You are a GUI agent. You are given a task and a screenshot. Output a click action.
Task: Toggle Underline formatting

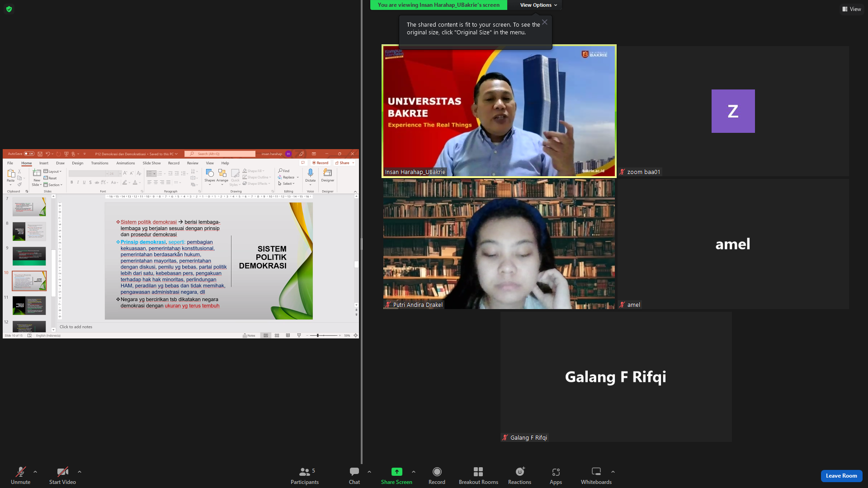click(x=84, y=183)
